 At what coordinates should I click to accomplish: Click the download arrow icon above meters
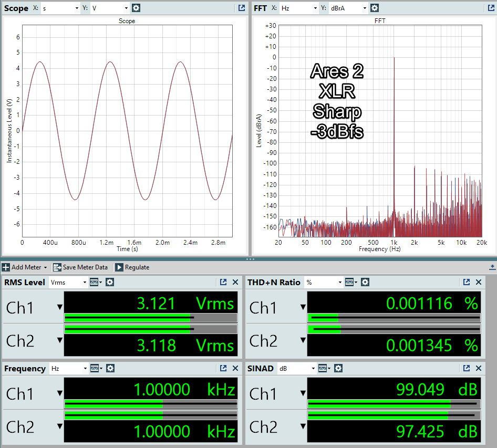click(492, 267)
